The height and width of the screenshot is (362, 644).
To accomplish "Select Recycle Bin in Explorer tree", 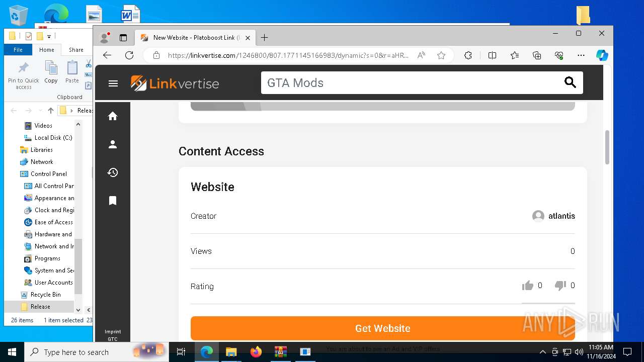I will click(x=45, y=295).
